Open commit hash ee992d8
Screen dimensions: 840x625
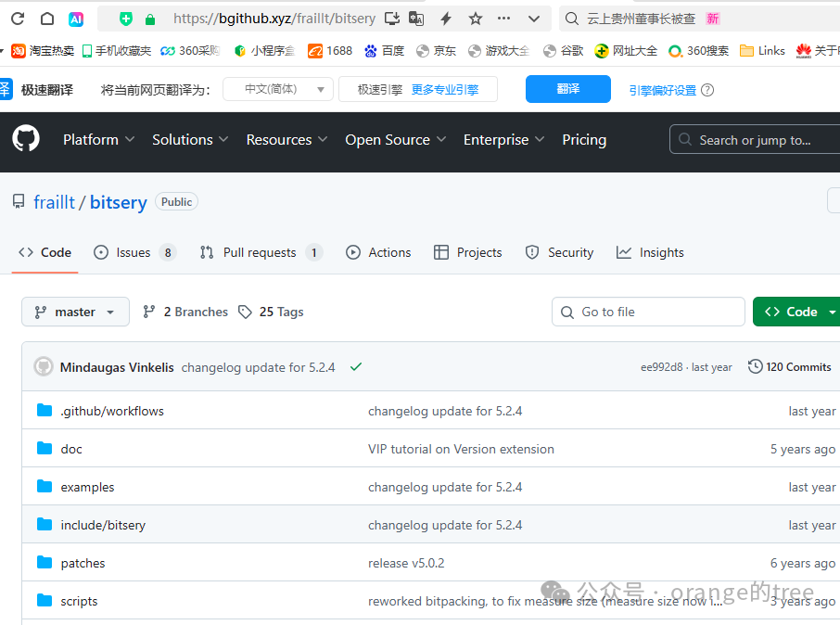point(662,367)
